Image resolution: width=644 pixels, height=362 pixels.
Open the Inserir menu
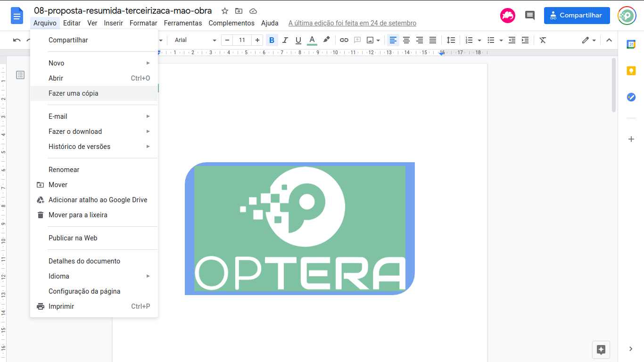114,23
